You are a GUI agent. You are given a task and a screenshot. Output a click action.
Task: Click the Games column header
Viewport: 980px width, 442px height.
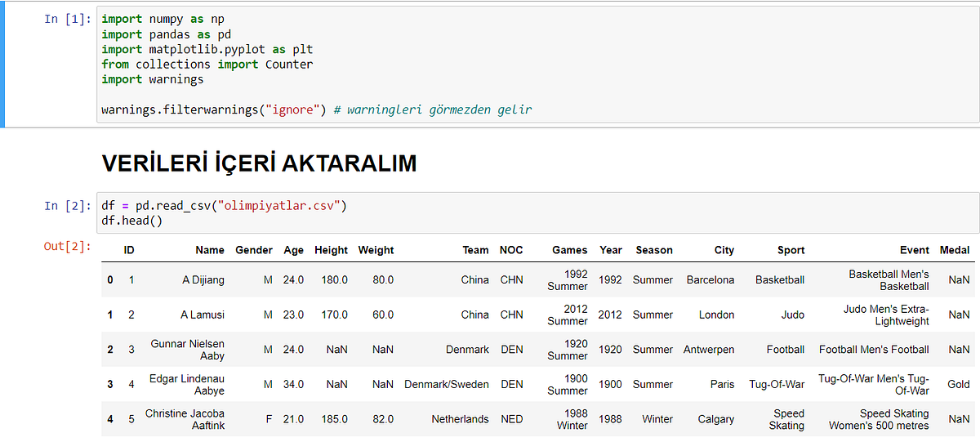pyautogui.click(x=569, y=250)
